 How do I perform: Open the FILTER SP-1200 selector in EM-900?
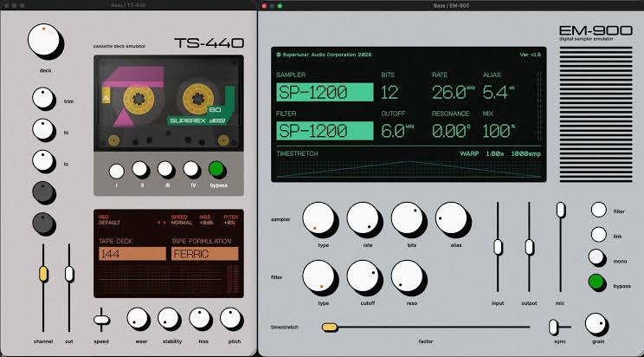(x=325, y=131)
